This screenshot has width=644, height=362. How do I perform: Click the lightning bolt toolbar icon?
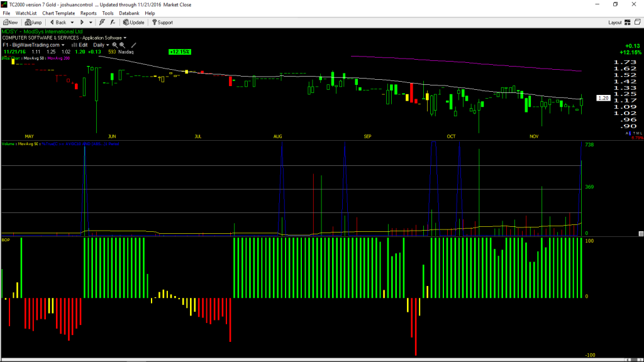click(x=102, y=23)
